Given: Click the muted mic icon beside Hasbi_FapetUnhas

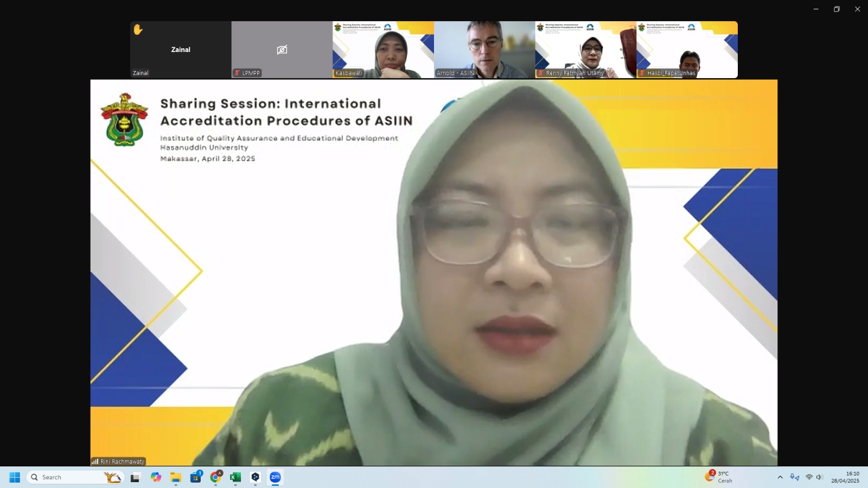Looking at the screenshot, I should pos(642,73).
